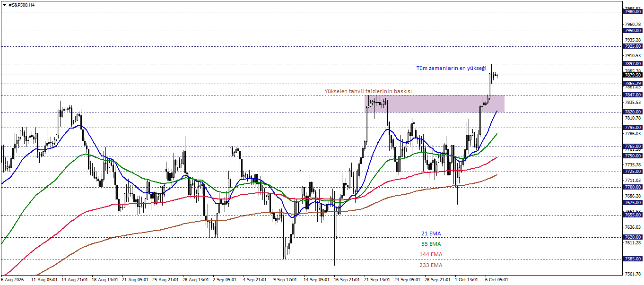
Task: Click the 7795.00 price level tag
Action: 633,128
